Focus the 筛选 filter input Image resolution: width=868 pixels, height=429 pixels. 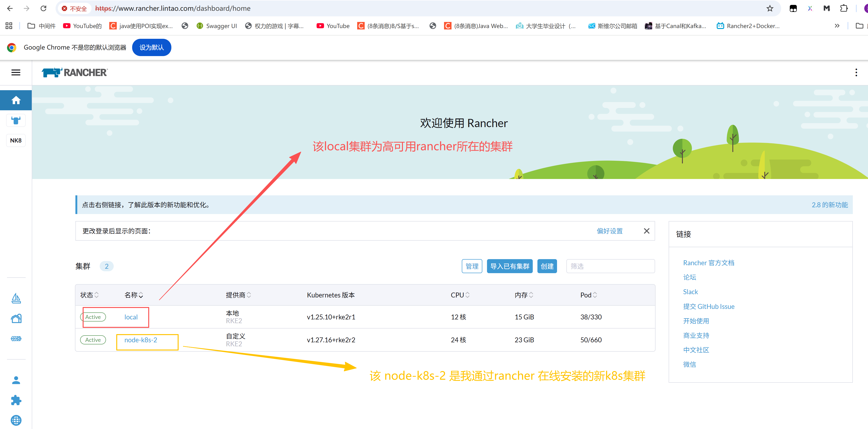610,266
